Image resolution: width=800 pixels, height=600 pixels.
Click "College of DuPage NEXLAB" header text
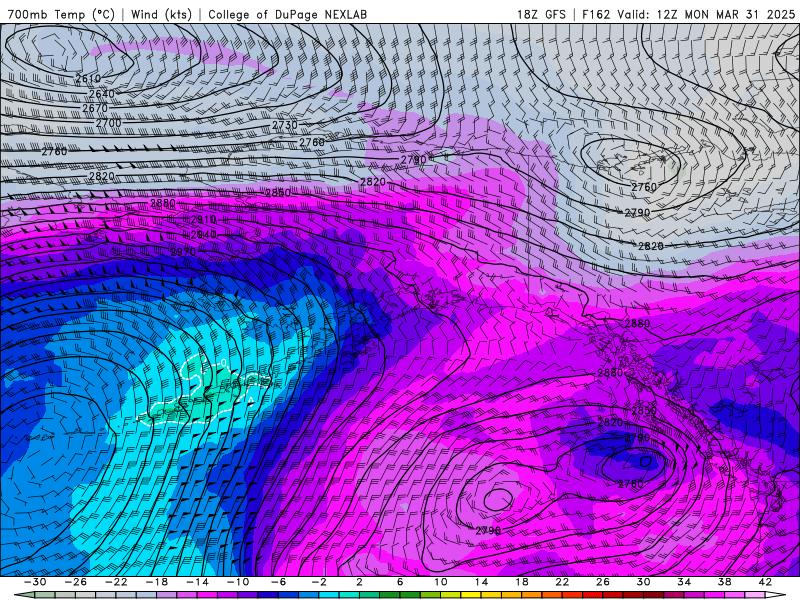(x=287, y=15)
